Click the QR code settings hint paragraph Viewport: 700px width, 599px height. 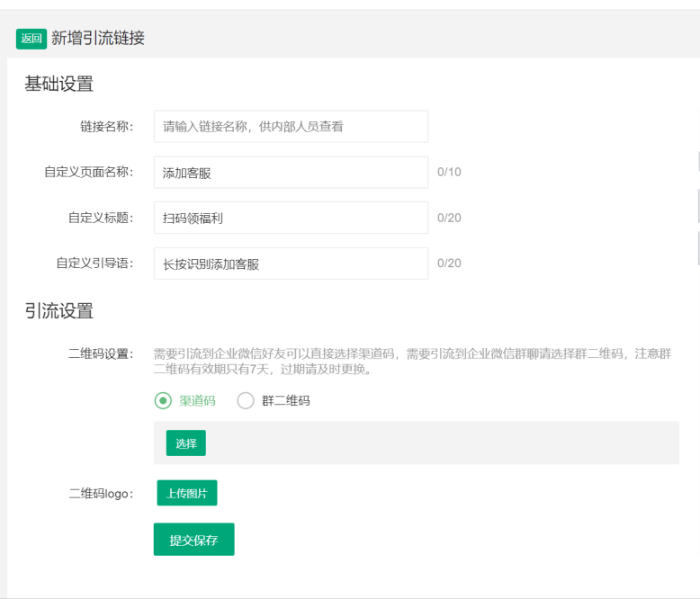[x=412, y=362]
